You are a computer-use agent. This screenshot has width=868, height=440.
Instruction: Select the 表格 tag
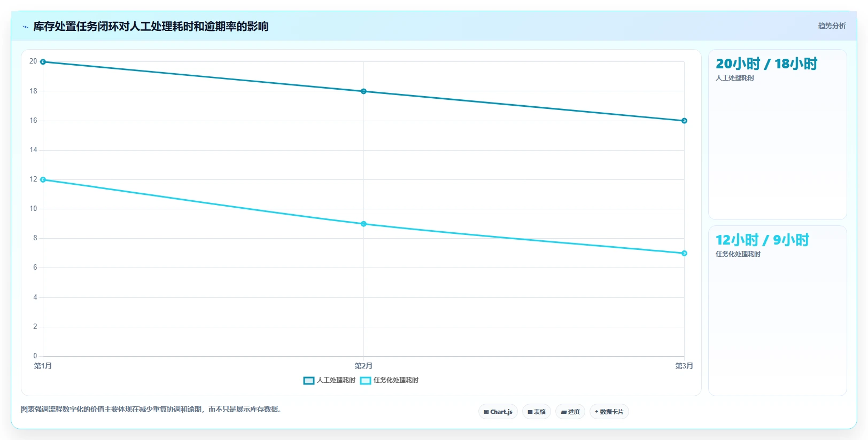click(x=537, y=412)
